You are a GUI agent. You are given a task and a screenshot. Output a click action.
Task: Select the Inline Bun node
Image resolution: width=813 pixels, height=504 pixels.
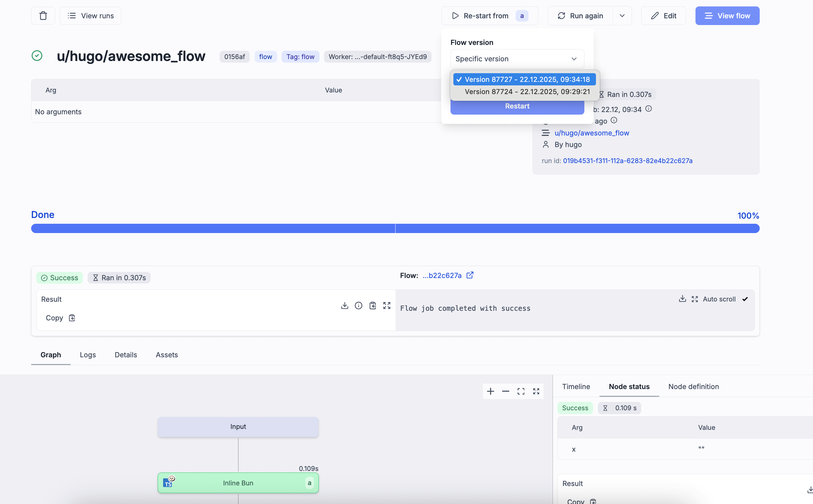(x=238, y=483)
